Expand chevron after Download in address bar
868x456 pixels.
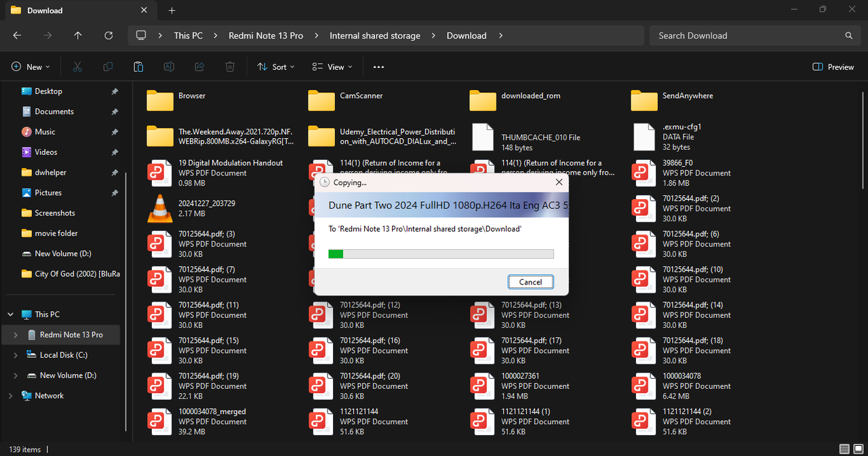point(500,35)
